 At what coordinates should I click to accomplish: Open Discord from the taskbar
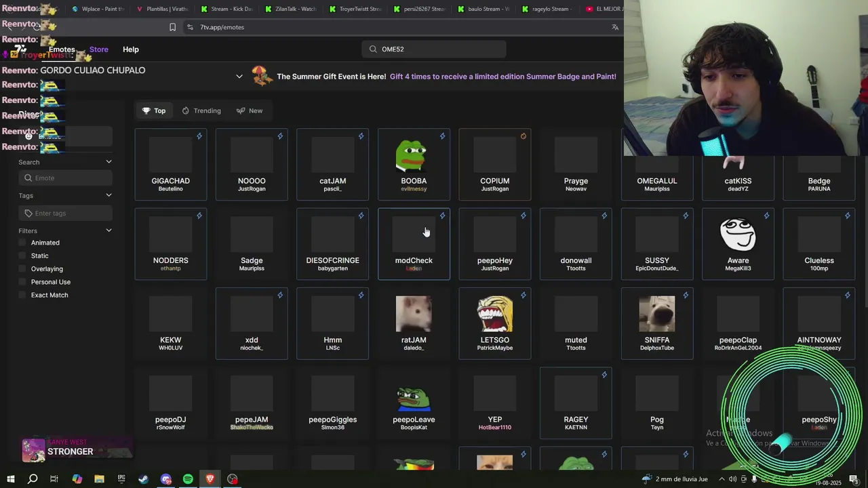pos(166,479)
